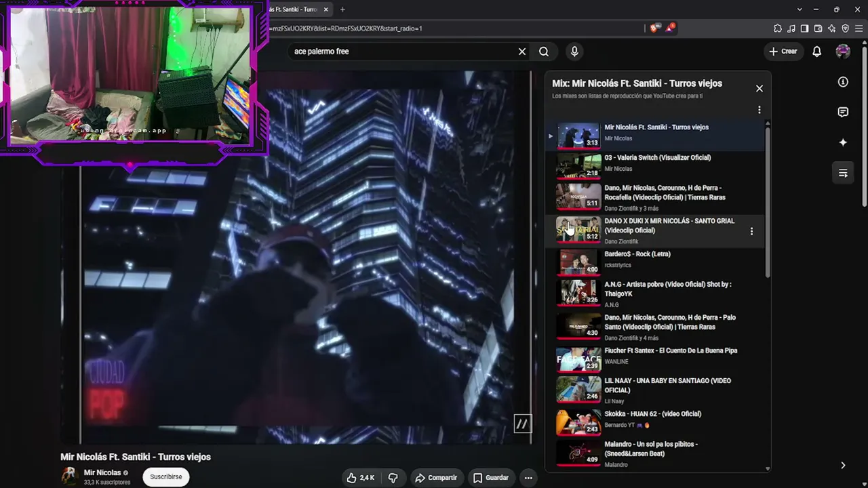Play Bardero$ - Rock (Letra) thumbnail

pyautogui.click(x=578, y=262)
